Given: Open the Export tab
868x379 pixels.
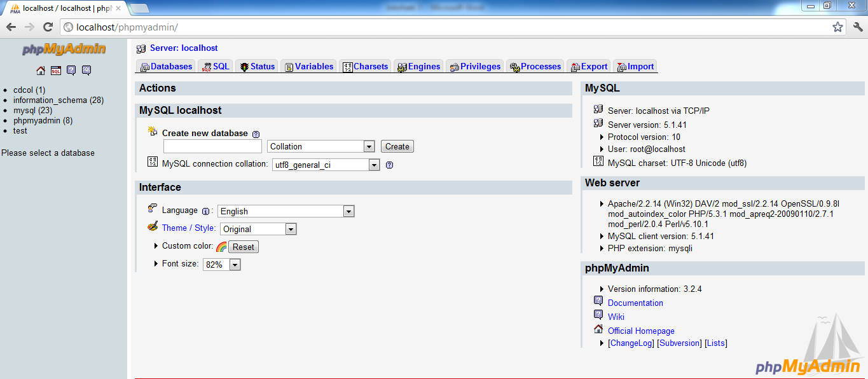Looking at the screenshot, I should (x=589, y=67).
